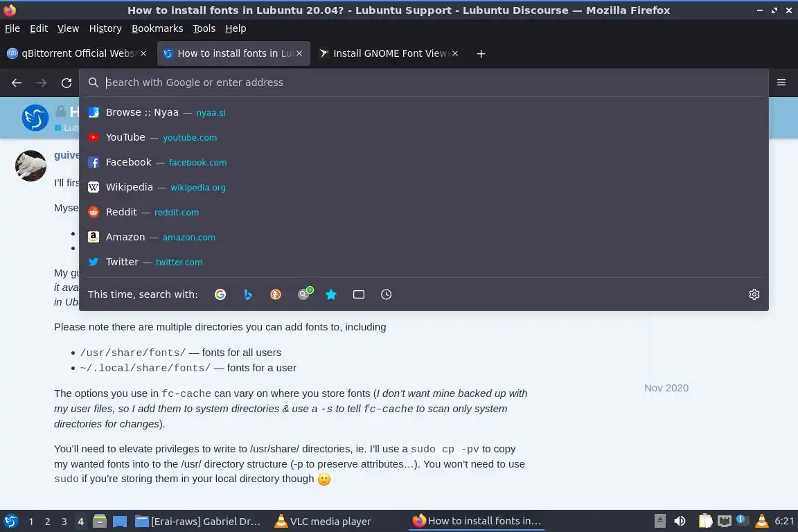This screenshot has width=798, height=532.
Task: Open the History menu
Action: tap(105, 28)
